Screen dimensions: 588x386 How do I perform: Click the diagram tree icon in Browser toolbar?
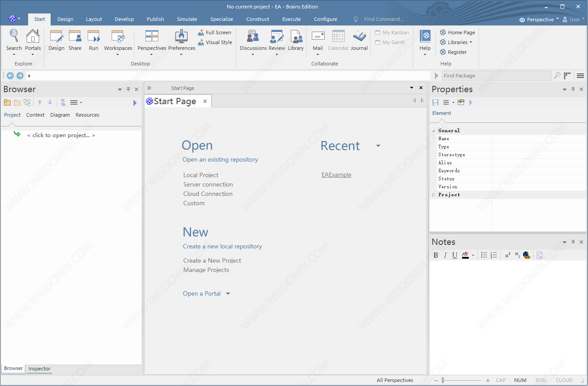pyautogui.click(x=27, y=102)
